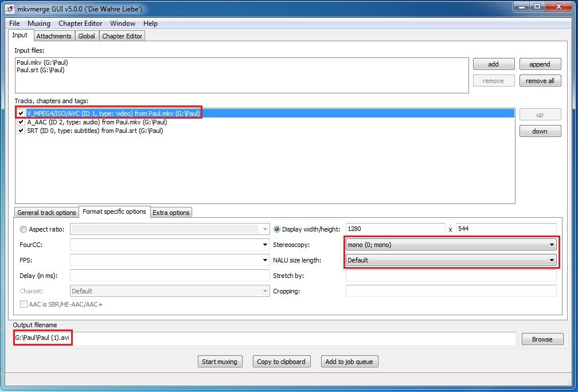The width and height of the screenshot is (578, 392).
Task: Click the remove all button
Action: pos(540,81)
